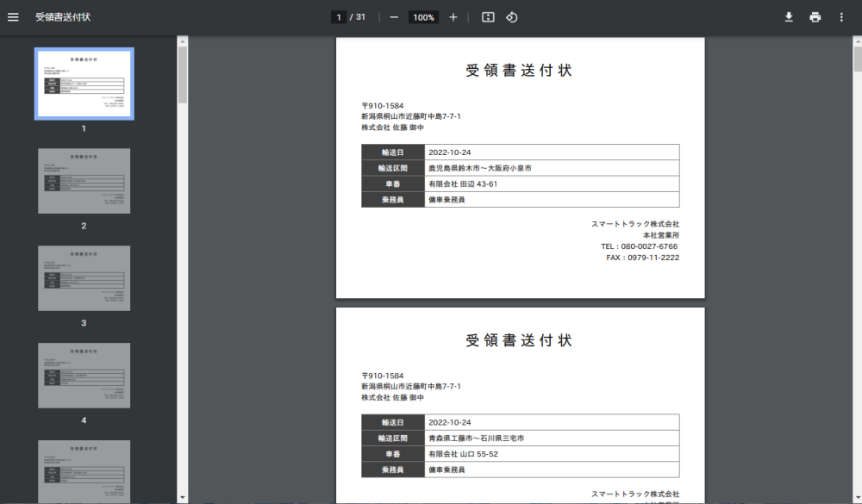Jump to page 3 thumbnail
862x504 pixels.
[x=84, y=278]
